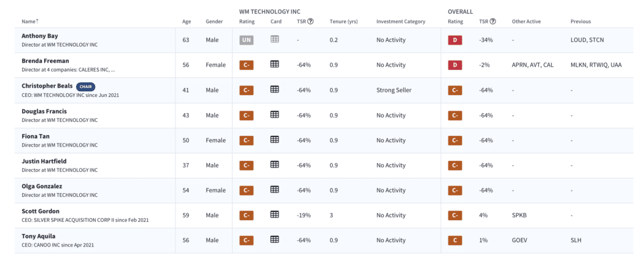Image resolution: width=644 pixels, height=256 pixels.
Task: Click the CHAIR badge beside Christopher Beals
Action: click(x=86, y=87)
